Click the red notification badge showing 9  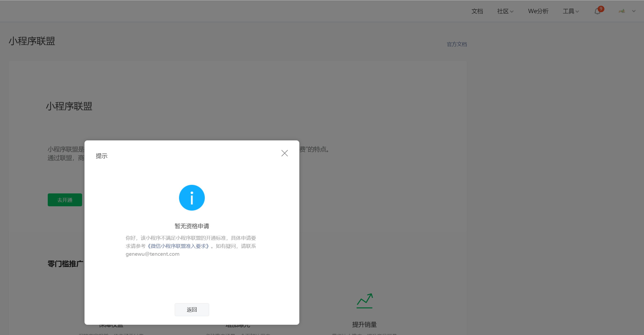601,9
